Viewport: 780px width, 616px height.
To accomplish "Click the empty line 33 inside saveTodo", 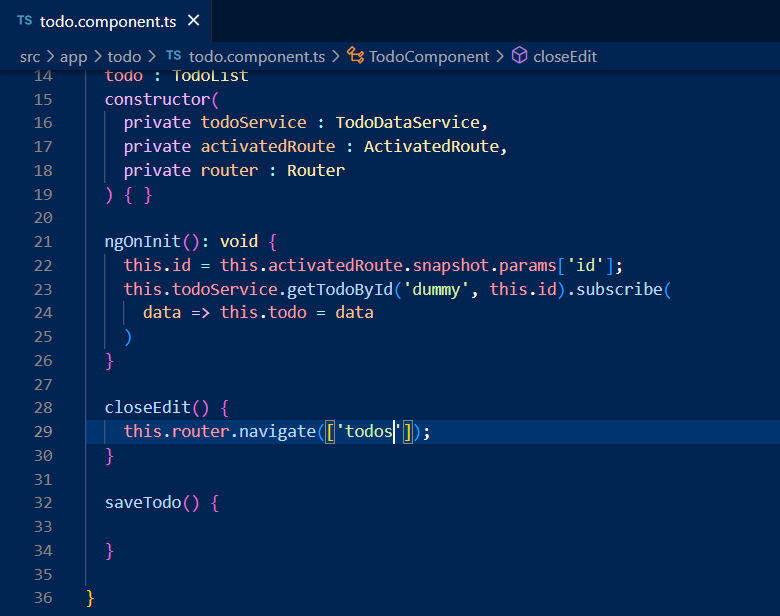I will (433, 527).
